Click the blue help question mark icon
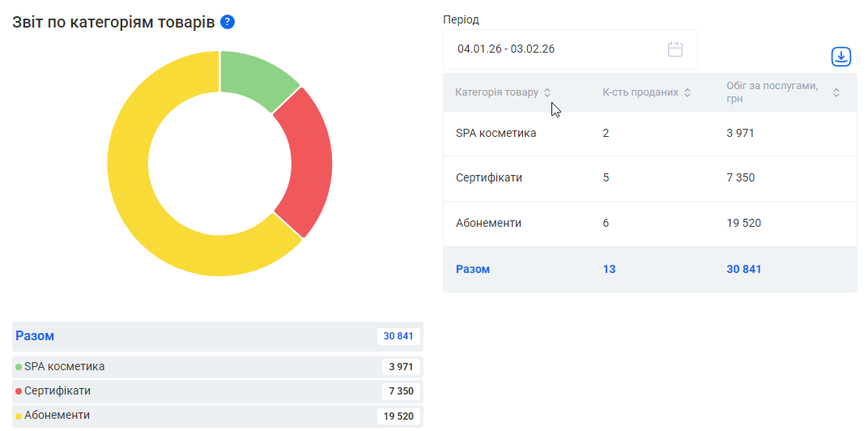The height and width of the screenshot is (431, 868). click(228, 22)
